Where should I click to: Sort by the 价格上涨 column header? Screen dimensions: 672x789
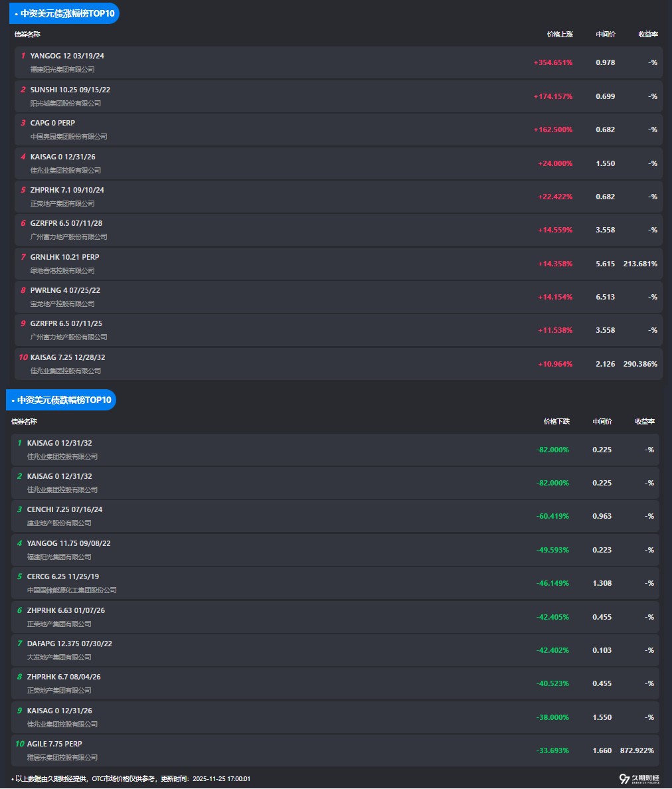coord(559,34)
